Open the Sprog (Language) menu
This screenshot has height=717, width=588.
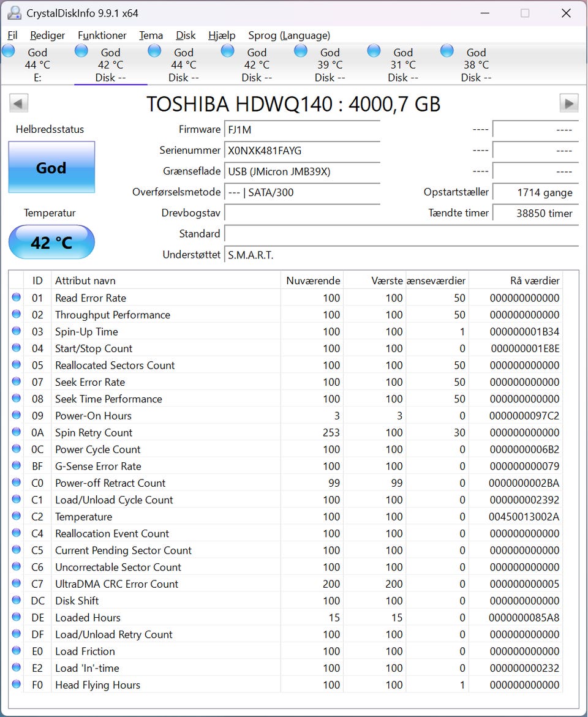tap(289, 36)
